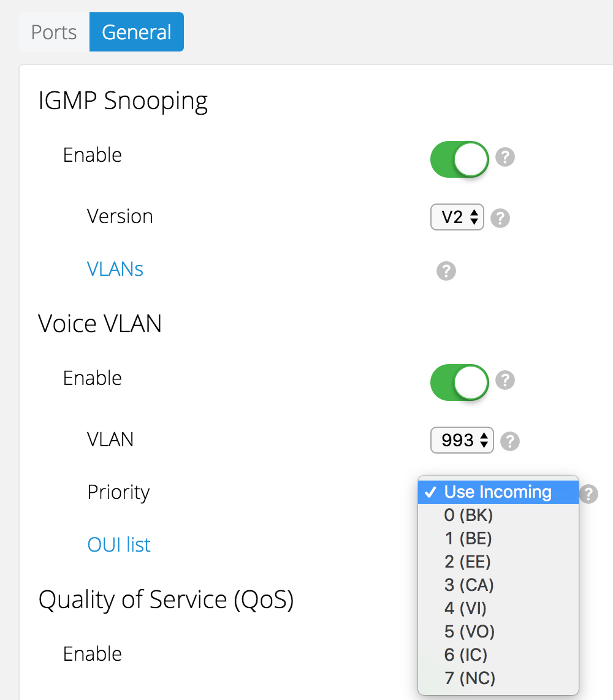Image resolution: width=613 pixels, height=700 pixels.
Task: Open help for IGMP Snooping Enable
Action: (x=504, y=158)
